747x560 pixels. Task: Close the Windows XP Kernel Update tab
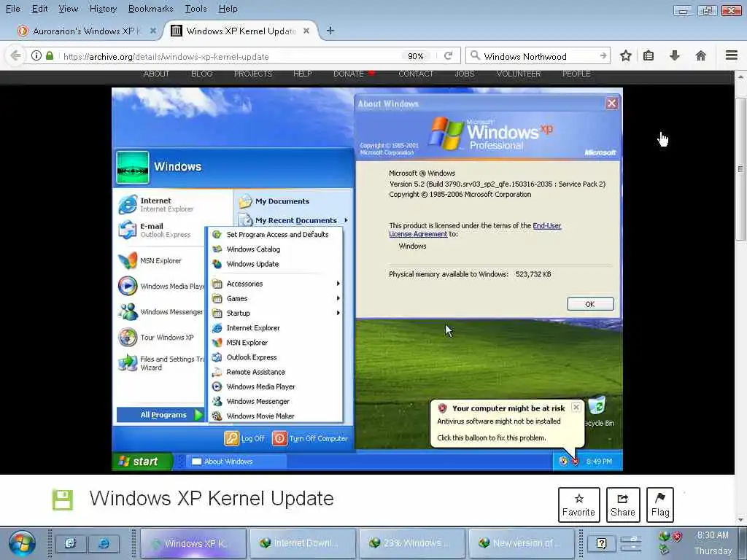pos(306,31)
